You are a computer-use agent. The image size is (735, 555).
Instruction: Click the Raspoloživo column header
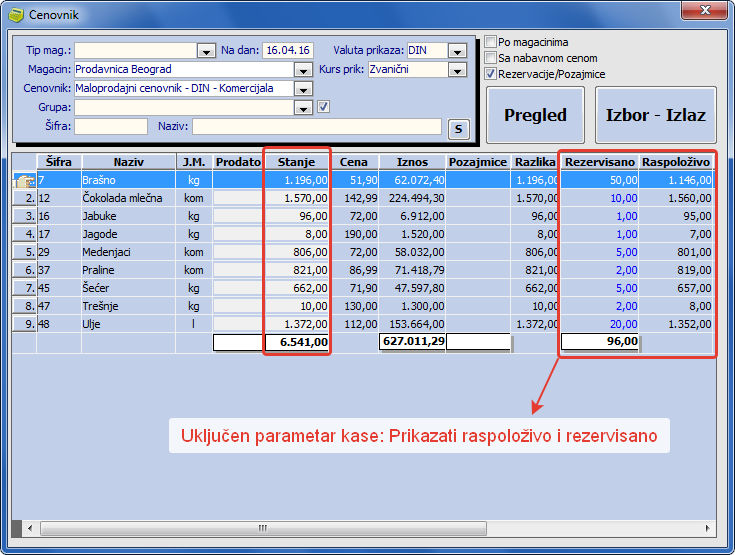click(x=676, y=162)
